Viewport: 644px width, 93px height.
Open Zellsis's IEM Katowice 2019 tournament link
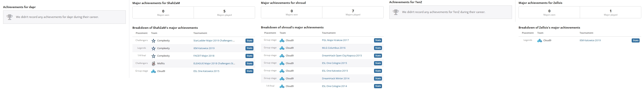(x=590, y=40)
